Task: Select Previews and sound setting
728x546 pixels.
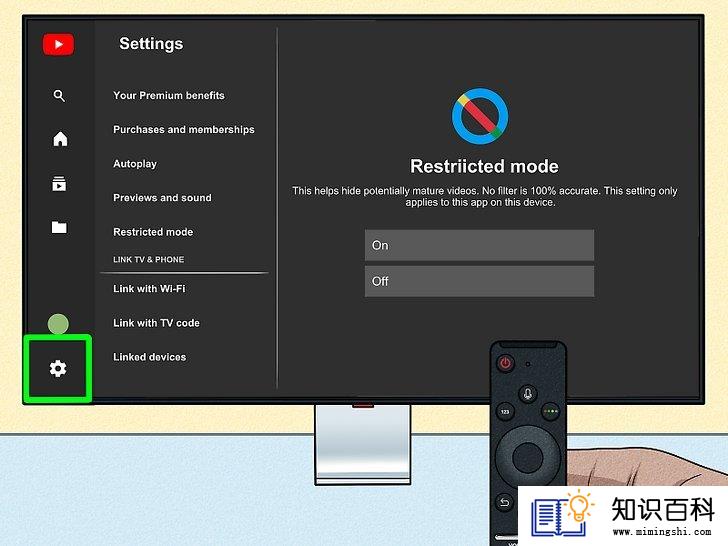Action: [162, 198]
